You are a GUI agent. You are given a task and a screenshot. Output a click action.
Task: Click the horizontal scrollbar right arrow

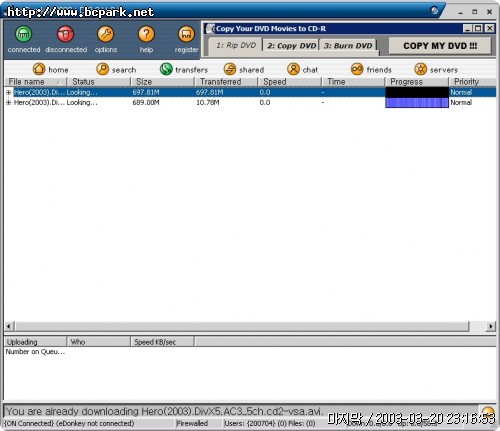click(x=491, y=326)
